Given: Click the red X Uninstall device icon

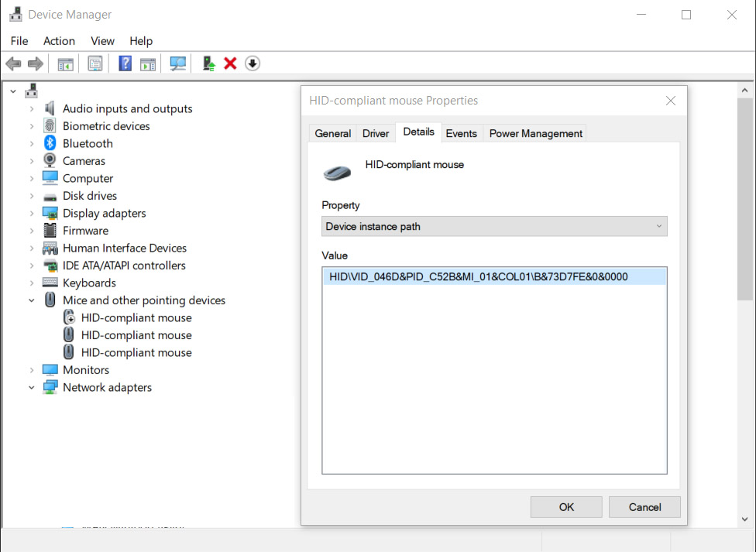Looking at the screenshot, I should 230,63.
